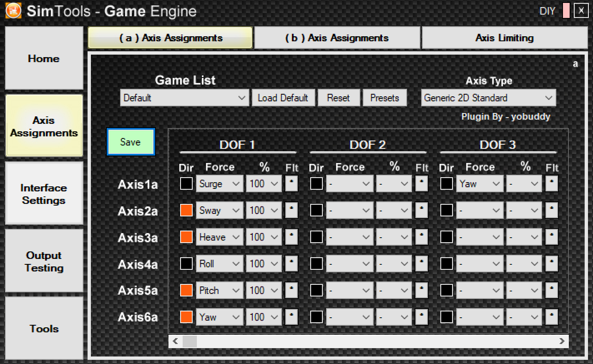This screenshot has height=364, width=593.
Task: Switch to the (b) Axis Assignments tab
Action: click(x=337, y=38)
